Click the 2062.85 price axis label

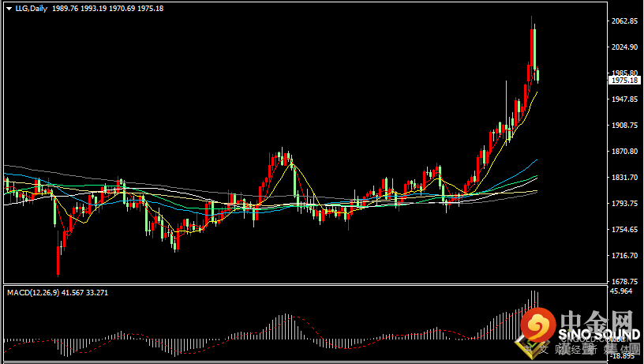tap(624, 21)
